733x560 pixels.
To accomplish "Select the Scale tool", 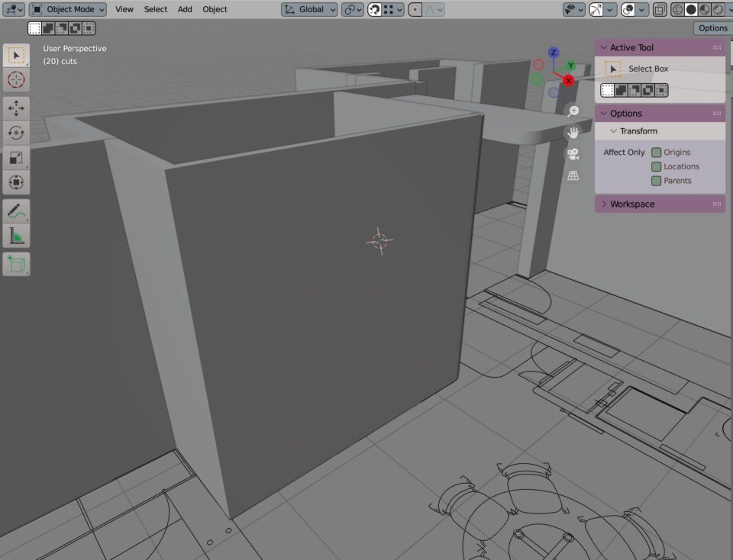I will point(16,158).
